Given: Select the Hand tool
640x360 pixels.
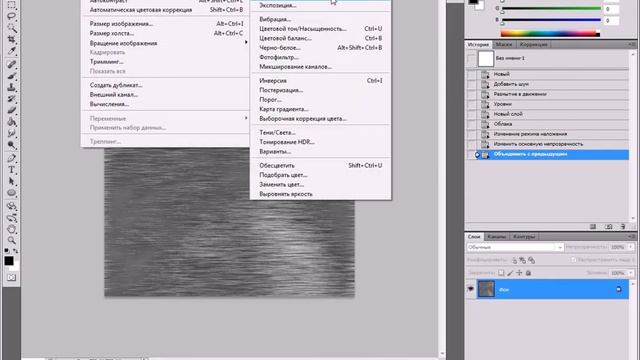Looking at the screenshot, I should tap(11, 229).
